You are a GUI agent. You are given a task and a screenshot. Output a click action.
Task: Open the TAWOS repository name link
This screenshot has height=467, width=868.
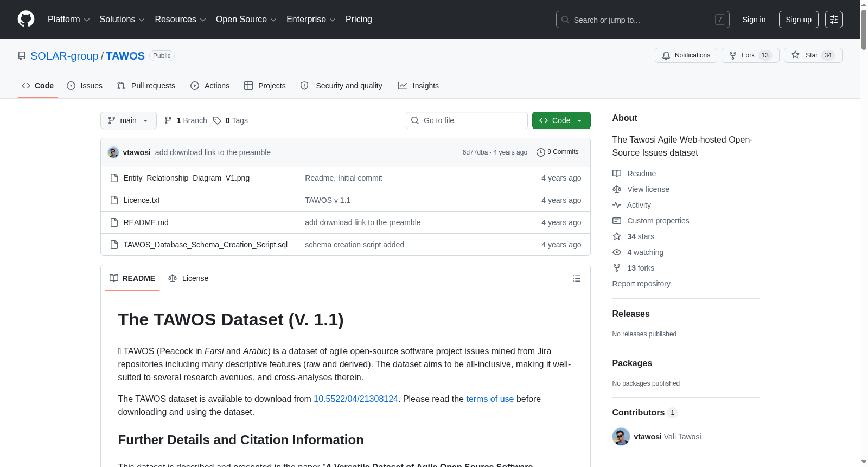tap(125, 56)
